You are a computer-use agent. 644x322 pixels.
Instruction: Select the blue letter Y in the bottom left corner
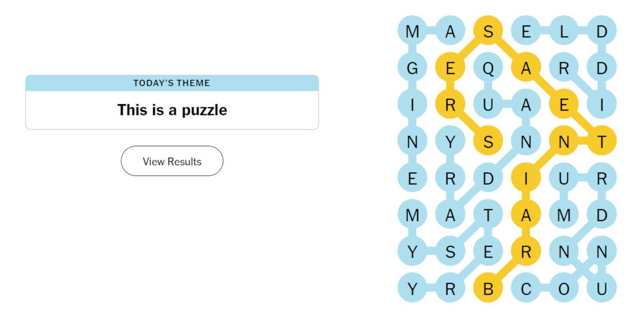click(x=413, y=288)
